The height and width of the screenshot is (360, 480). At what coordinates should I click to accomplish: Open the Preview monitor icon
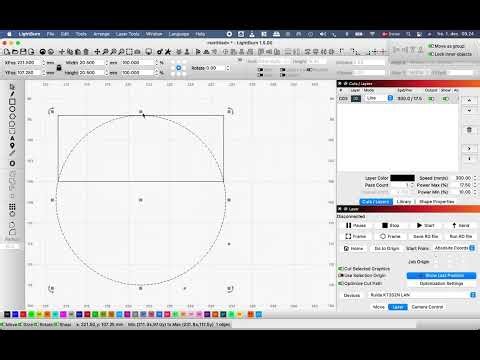tap(149, 52)
